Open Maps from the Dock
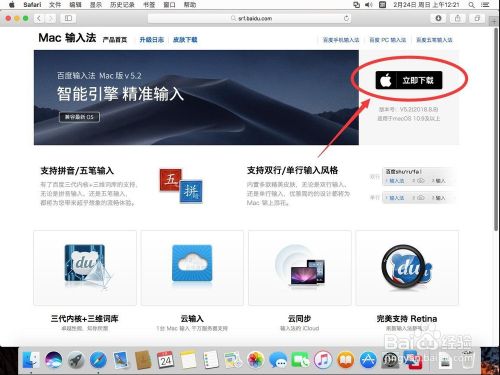Viewport: 500px width, 375px height. pos(233,360)
